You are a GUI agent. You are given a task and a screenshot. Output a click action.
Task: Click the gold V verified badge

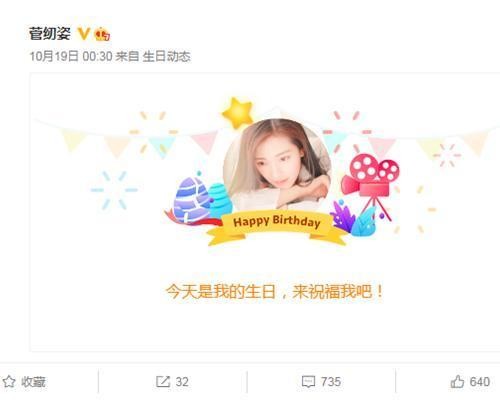tap(84, 34)
